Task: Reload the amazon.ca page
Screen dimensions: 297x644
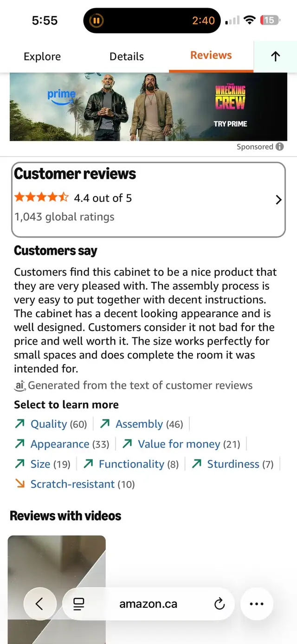Action: click(x=220, y=604)
